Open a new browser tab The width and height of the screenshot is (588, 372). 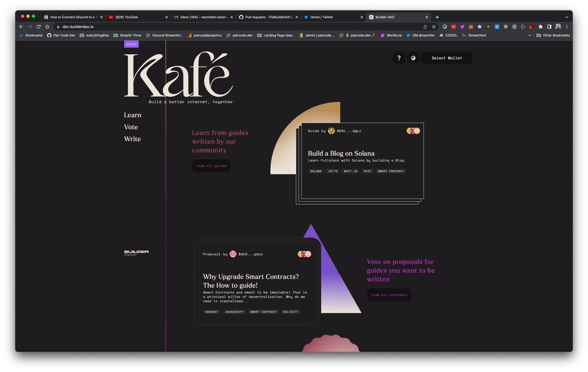click(437, 17)
